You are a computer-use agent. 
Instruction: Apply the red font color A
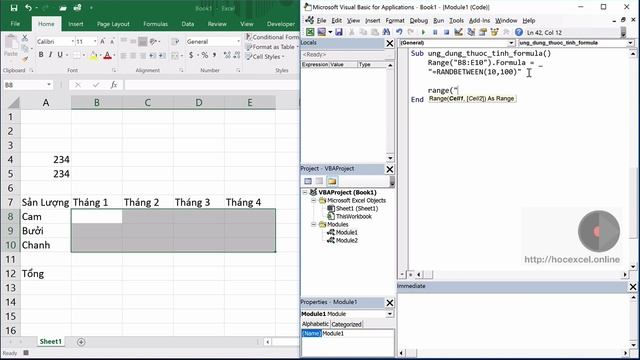107,56
